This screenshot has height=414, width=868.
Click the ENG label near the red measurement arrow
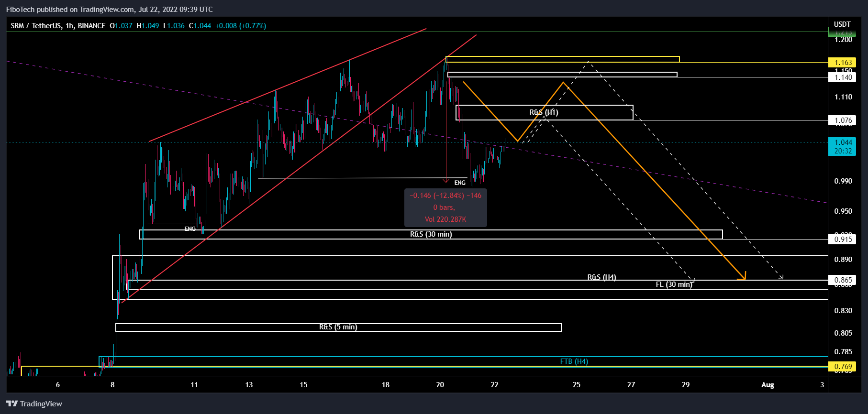pos(460,183)
